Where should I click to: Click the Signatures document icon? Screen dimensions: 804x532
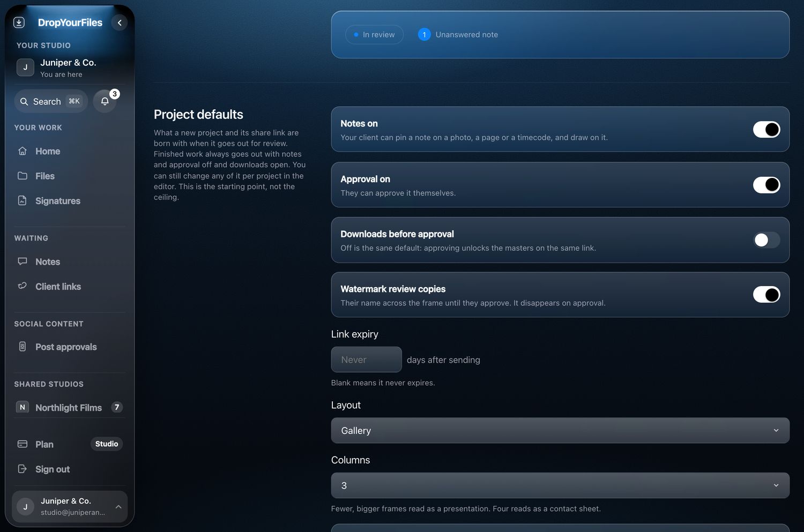[23, 200]
